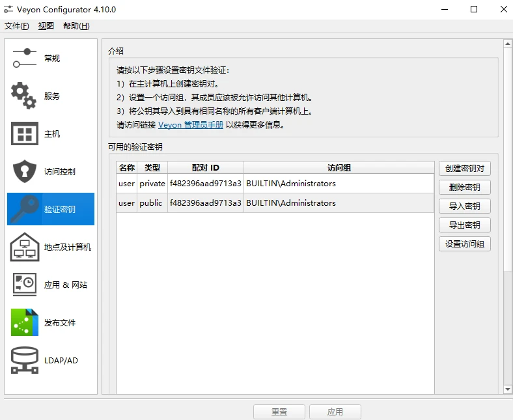Open the 发布文件 file transfer icon
Screen dimensions: 513x420
point(25,322)
